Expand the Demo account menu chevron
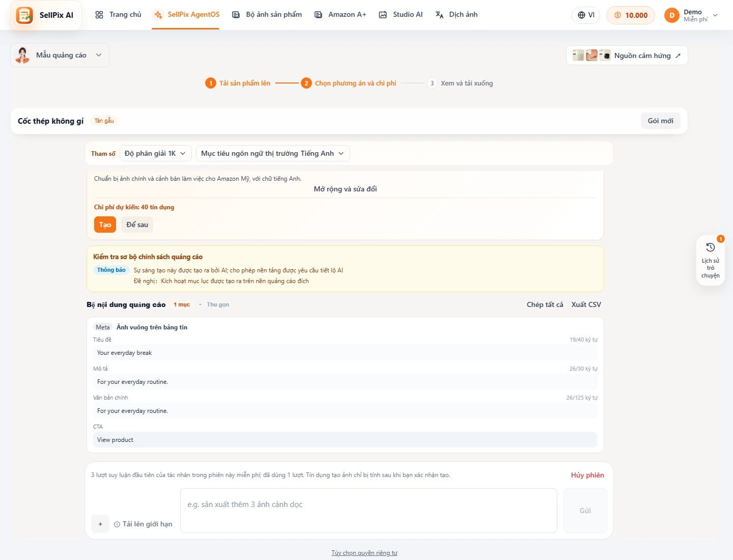The width and height of the screenshot is (733, 560). (715, 15)
